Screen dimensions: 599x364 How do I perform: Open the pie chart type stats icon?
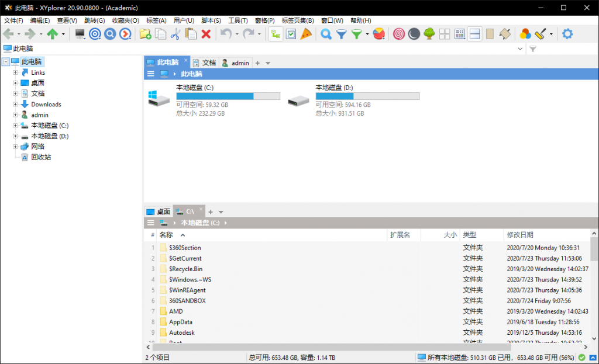(378, 34)
